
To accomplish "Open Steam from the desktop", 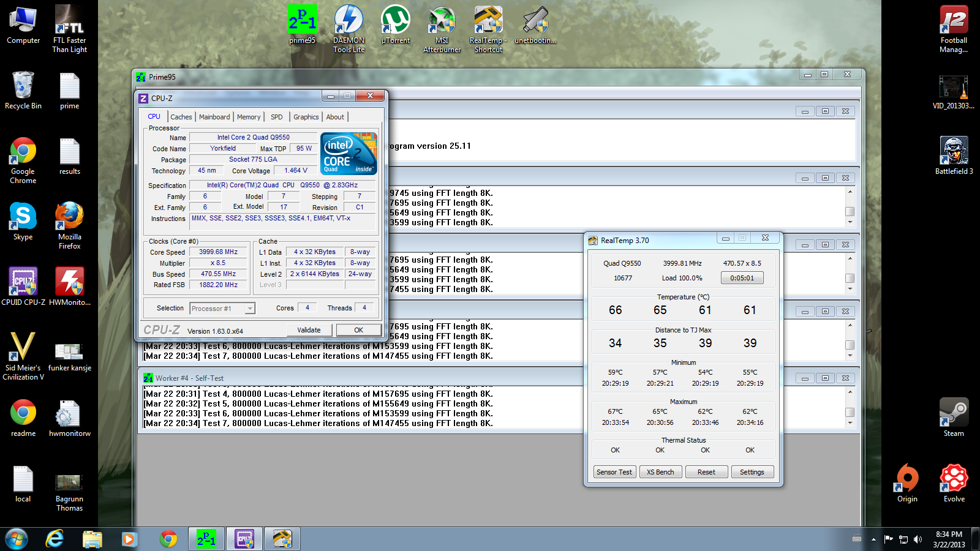I will coord(954,418).
